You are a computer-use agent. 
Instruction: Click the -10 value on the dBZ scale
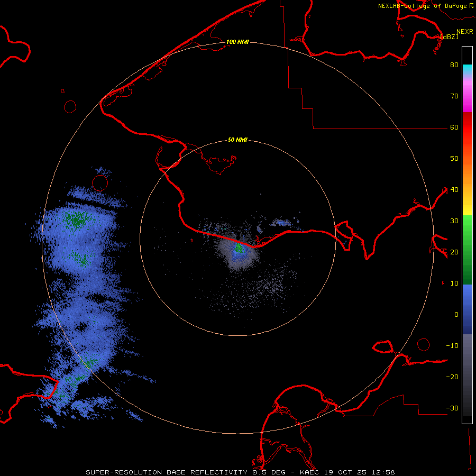point(452,345)
